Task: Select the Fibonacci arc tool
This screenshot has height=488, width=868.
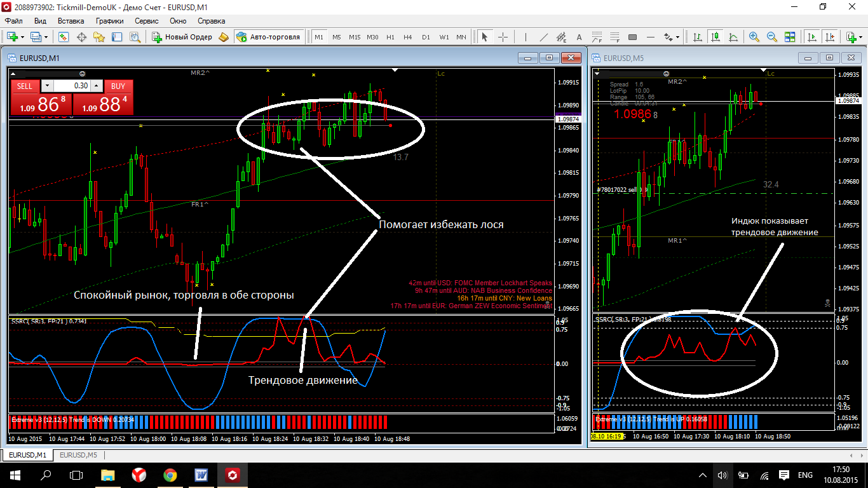Action: pos(597,37)
